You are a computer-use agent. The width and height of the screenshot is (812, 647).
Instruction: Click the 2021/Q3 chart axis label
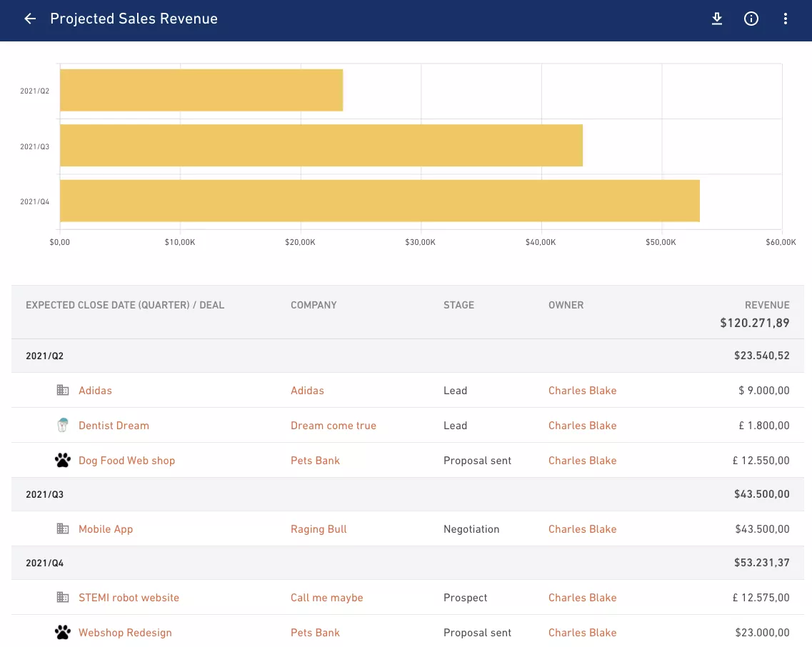pyautogui.click(x=35, y=146)
